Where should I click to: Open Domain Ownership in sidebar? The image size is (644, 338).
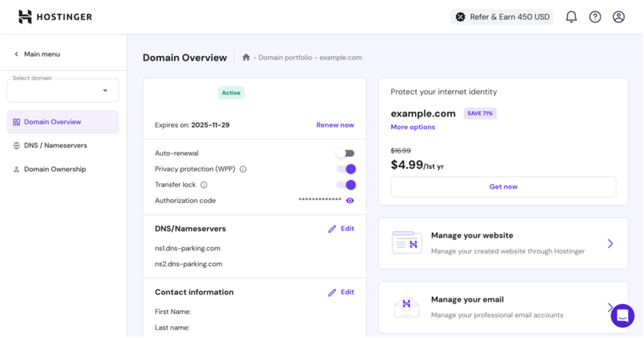[55, 169]
